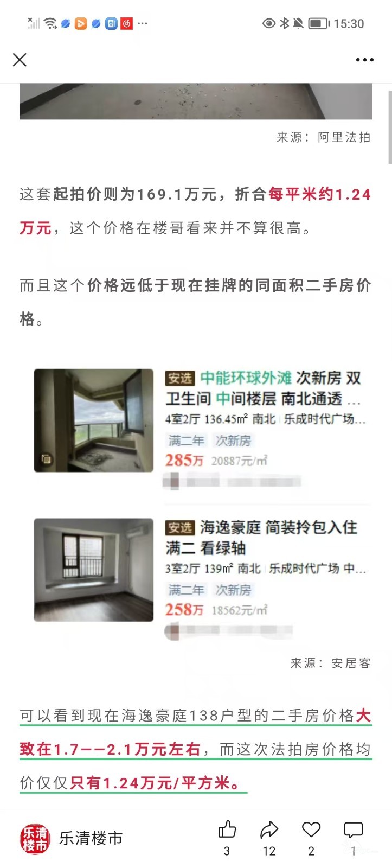Image resolution: width=392 pixels, height=868 pixels.
Task: Tap the 来源：安居客 caption
Action: click(x=331, y=663)
